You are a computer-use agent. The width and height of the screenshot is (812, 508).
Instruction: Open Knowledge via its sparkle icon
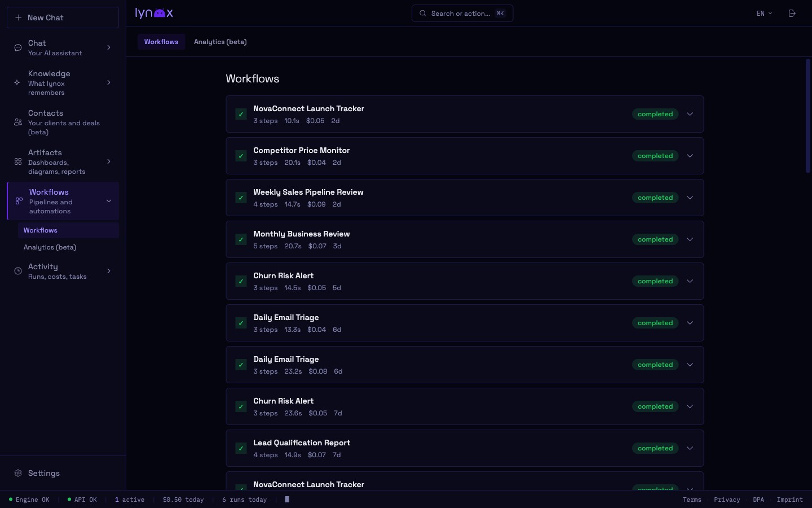[17, 82]
